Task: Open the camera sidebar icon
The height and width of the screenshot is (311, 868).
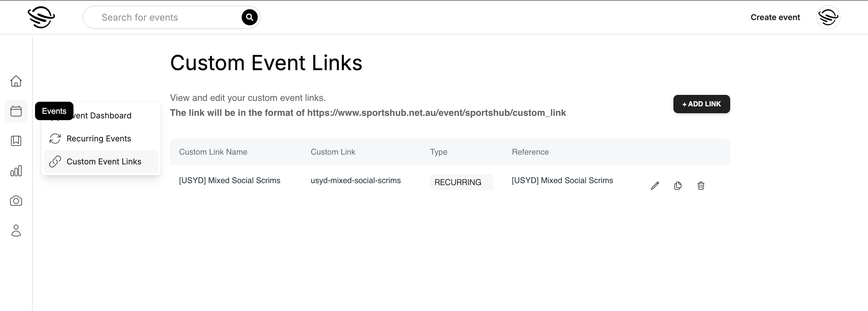Action: [x=16, y=201]
